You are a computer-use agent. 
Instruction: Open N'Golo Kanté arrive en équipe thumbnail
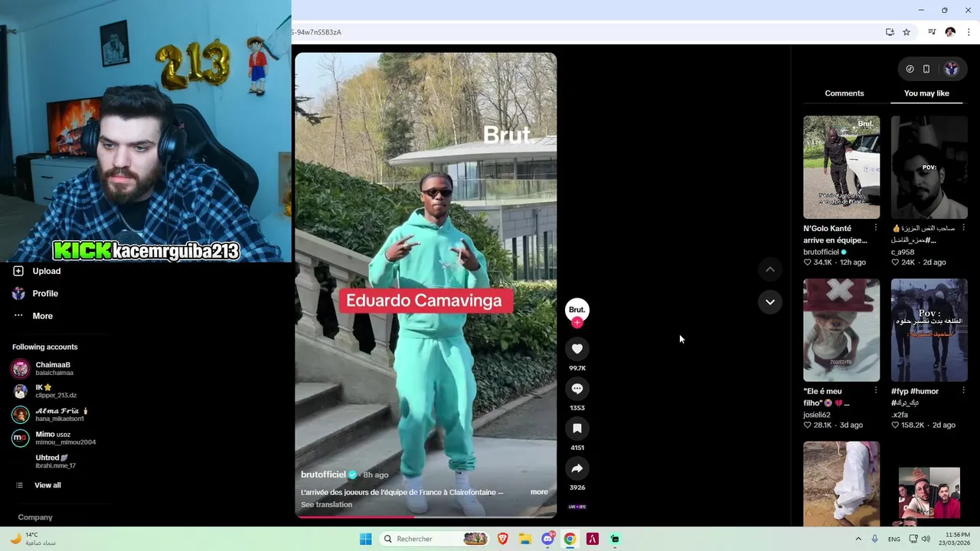tap(841, 168)
